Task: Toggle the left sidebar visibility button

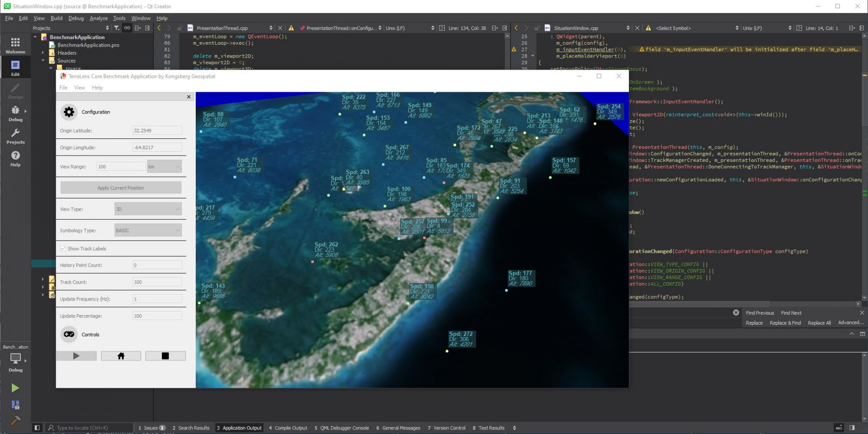Action: [37, 428]
